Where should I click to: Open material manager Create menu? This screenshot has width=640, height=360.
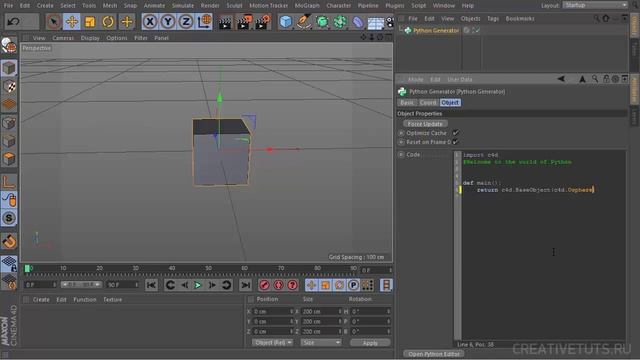[41, 300]
